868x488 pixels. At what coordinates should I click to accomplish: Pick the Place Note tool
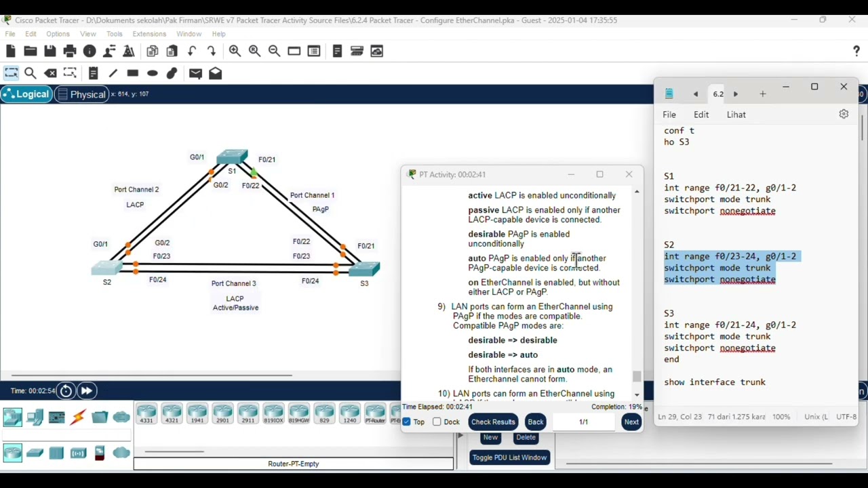pos(94,73)
